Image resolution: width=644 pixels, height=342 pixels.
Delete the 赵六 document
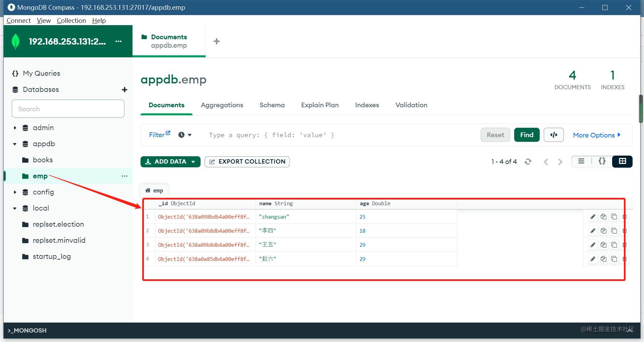point(625,259)
